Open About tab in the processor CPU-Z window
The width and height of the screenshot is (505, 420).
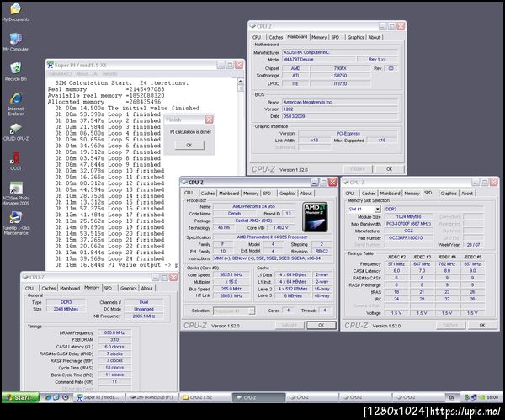[306, 194]
